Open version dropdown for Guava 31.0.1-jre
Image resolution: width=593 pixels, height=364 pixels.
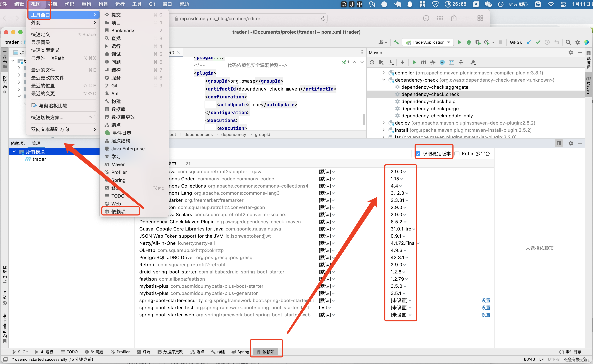414,229
